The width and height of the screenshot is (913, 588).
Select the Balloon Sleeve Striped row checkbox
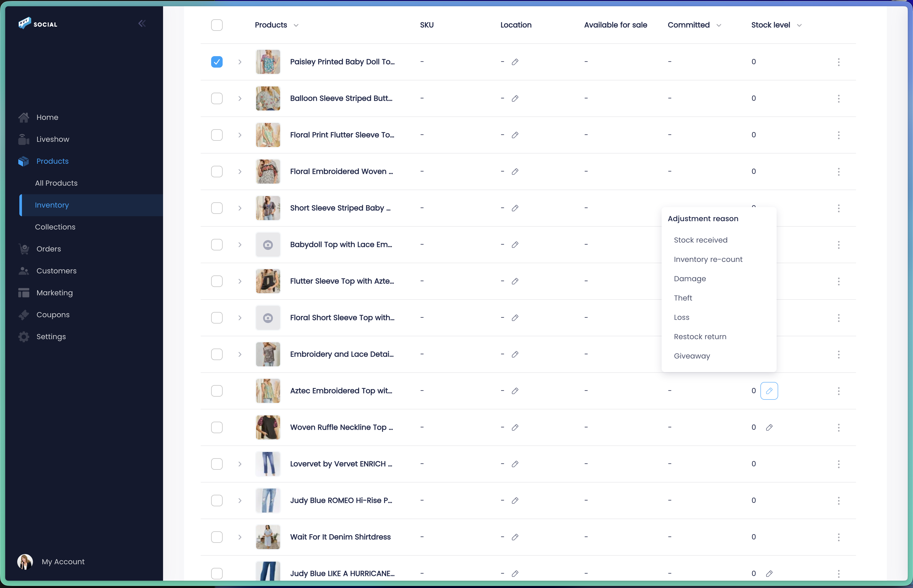coord(217,98)
